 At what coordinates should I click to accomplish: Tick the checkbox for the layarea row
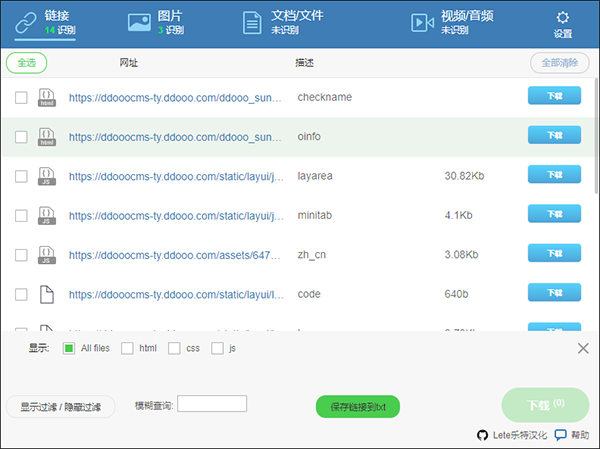(x=21, y=176)
